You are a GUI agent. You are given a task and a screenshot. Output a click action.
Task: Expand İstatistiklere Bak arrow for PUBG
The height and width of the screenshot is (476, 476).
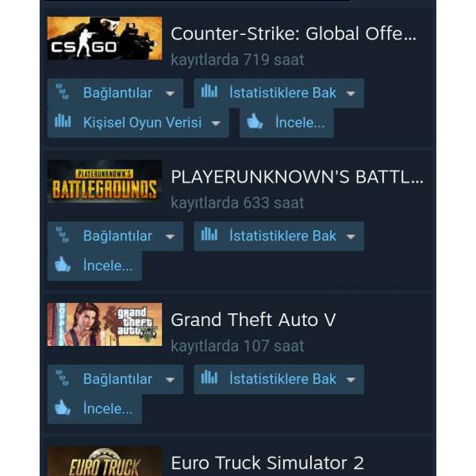click(x=351, y=236)
